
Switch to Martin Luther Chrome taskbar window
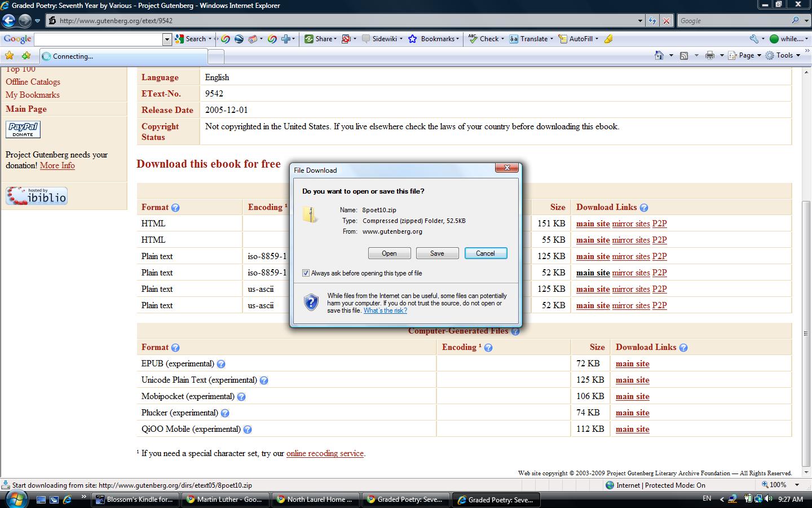(x=226, y=500)
